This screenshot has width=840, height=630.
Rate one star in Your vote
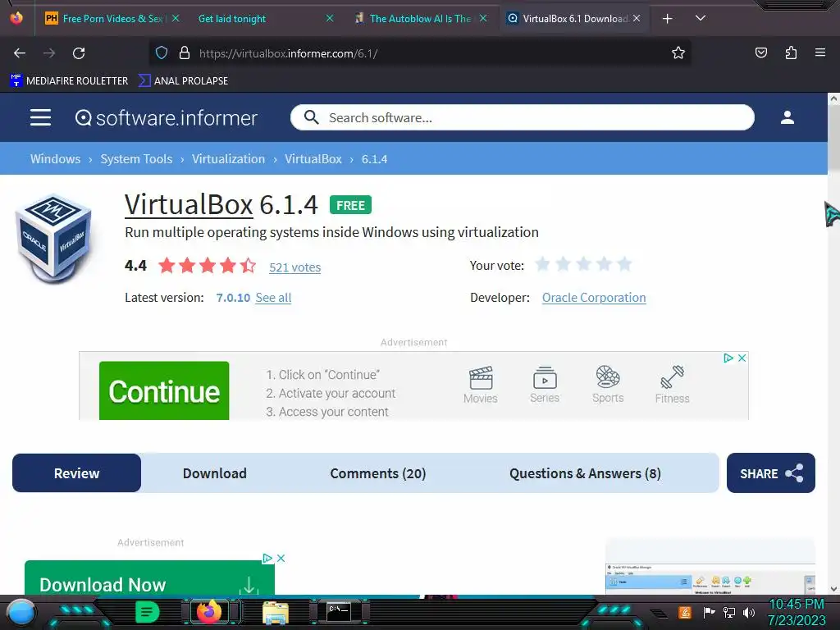pyautogui.click(x=543, y=264)
